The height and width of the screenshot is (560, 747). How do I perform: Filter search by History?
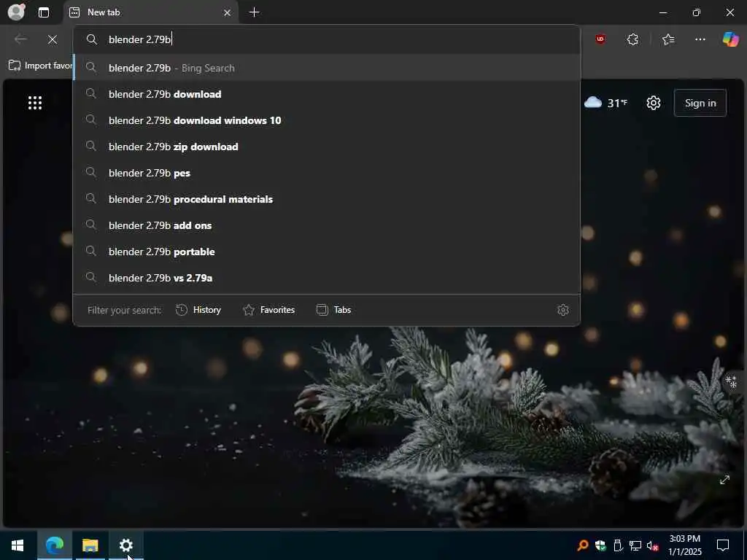pyautogui.click(x=198, y=310)
